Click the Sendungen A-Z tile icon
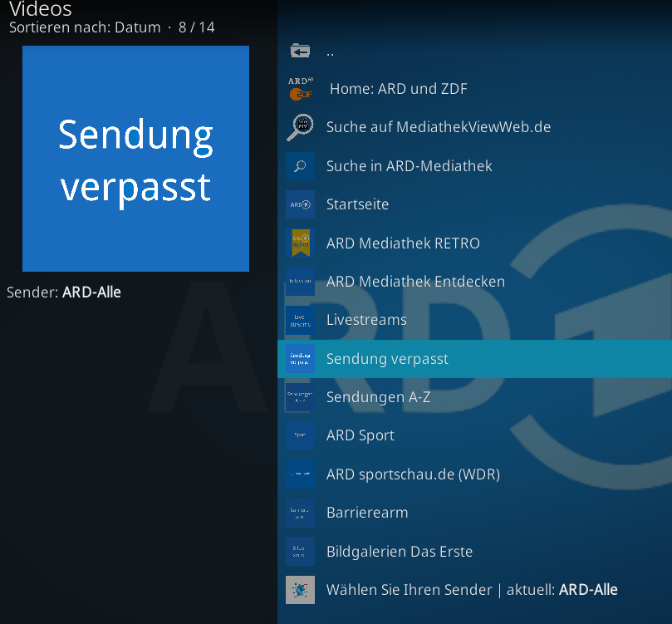672x624 pixels. pyautogui.click(x=300, y=397)
